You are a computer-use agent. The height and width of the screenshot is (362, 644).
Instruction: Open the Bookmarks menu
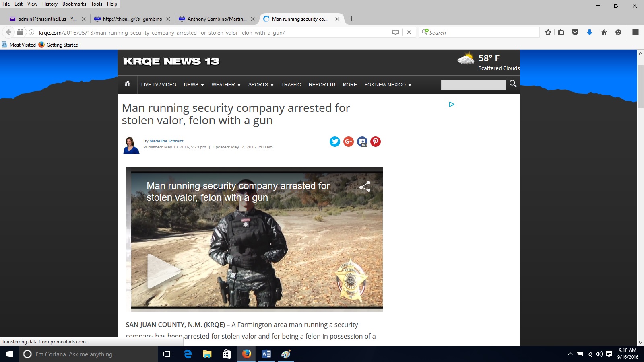coord(74,4)
